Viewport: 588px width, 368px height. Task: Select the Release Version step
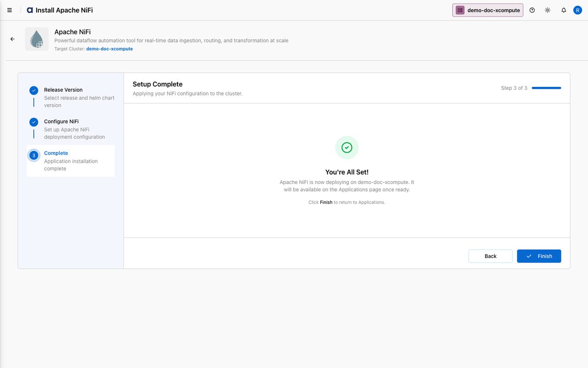click(x=71, y=97)
